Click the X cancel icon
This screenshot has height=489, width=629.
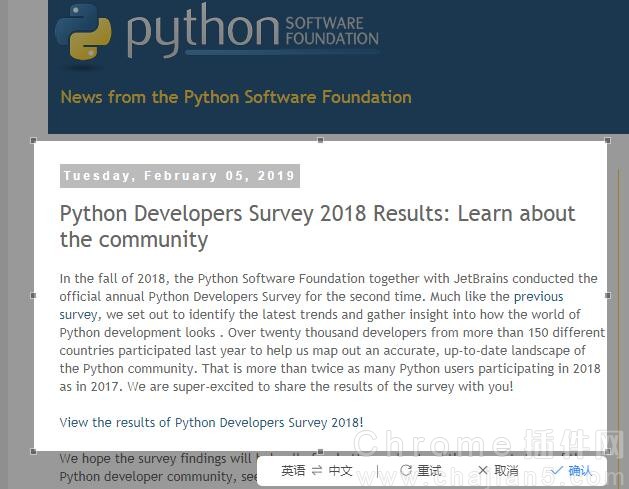[x=483, y=470]
